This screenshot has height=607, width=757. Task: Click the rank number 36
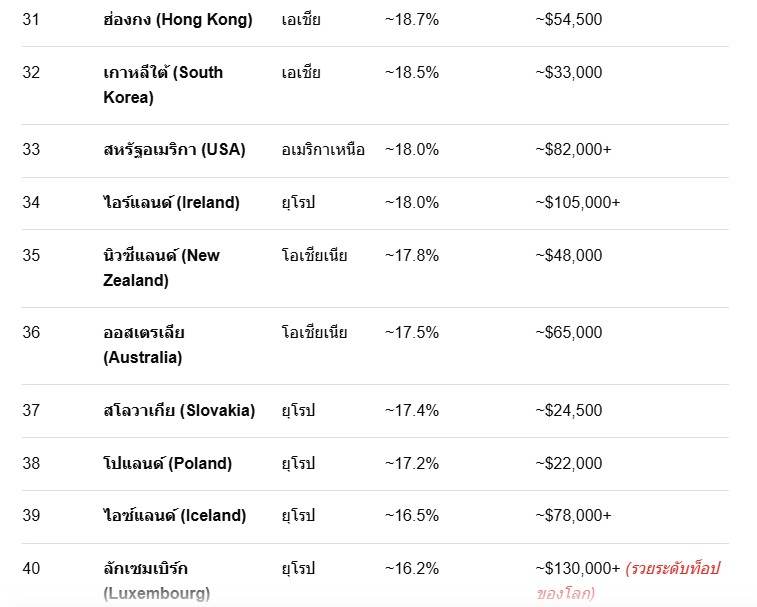(x=31, y=333)
